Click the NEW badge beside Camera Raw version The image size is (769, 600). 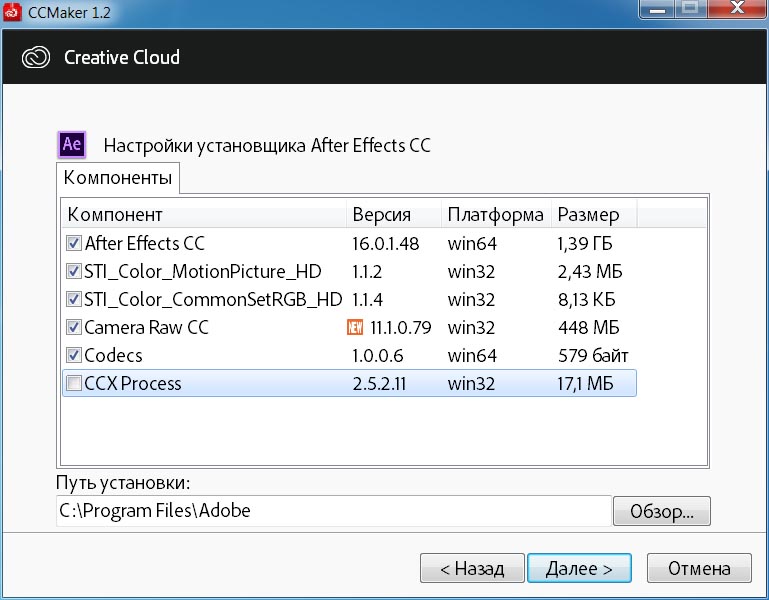tap(355, 327)
